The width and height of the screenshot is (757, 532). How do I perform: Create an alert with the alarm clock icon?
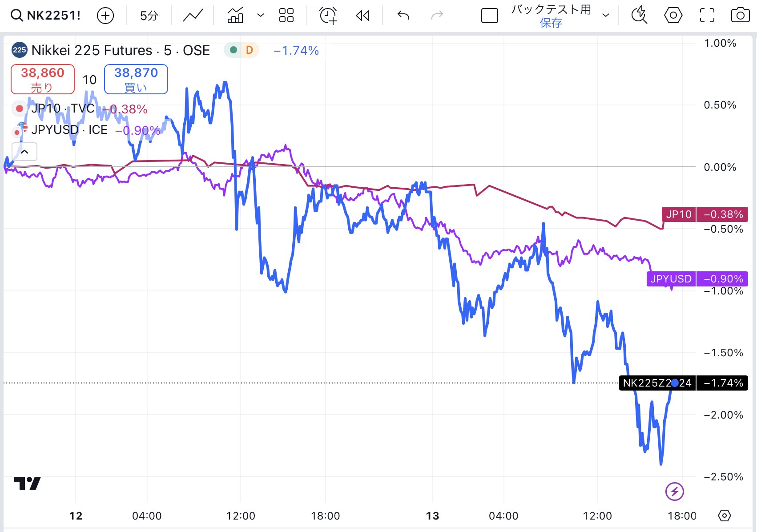click(x=328, y=16)
